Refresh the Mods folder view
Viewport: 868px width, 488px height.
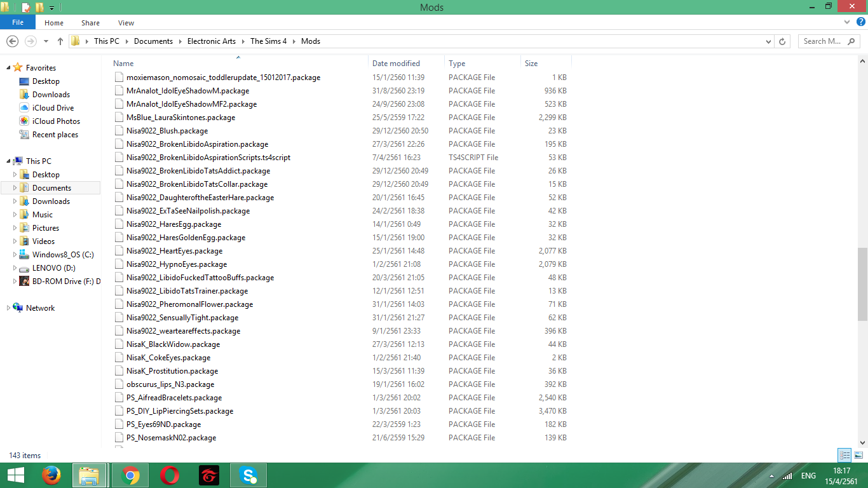point(783,41)
